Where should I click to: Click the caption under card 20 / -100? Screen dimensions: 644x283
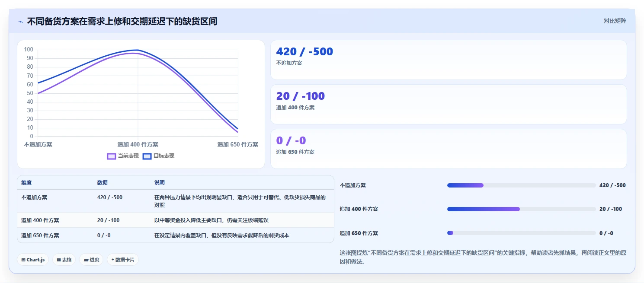(295, 108)
